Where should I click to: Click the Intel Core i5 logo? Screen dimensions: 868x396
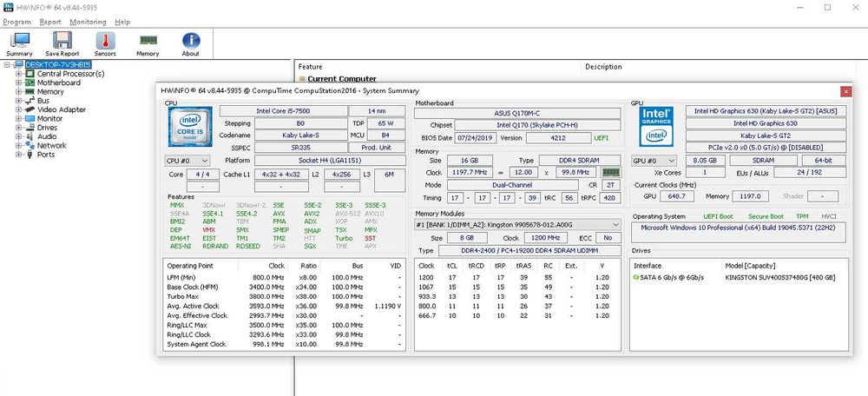(x=190, y=127)
